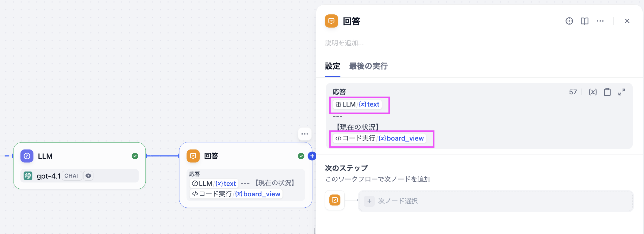Select the 設定 tab
Screen dimensions: 644x234
pyautogui.click(x=332, y=66)
